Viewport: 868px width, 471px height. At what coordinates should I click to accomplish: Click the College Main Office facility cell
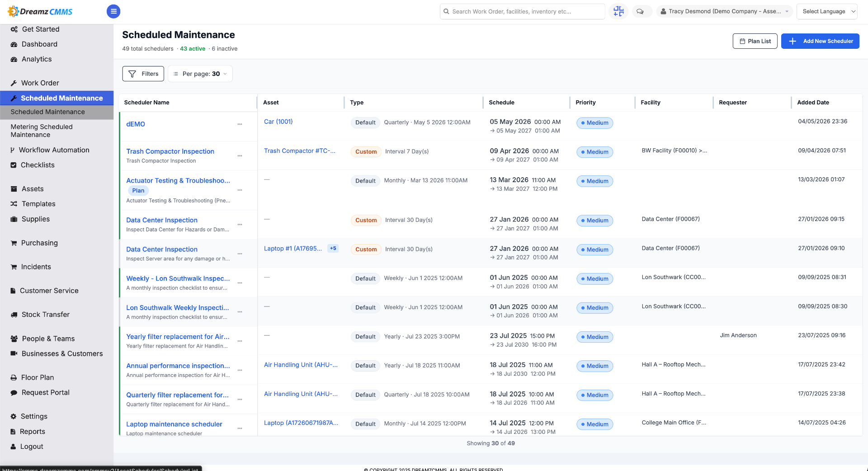click(674, 423)
